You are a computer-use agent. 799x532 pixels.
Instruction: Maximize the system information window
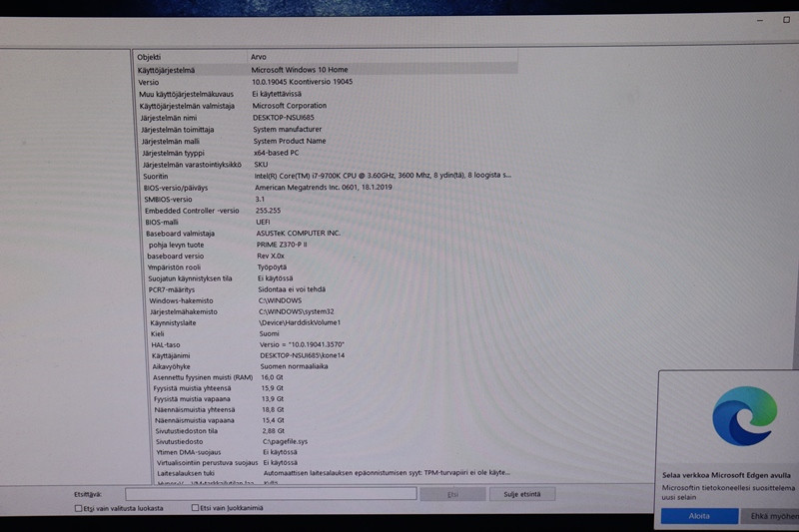[786, 20]
